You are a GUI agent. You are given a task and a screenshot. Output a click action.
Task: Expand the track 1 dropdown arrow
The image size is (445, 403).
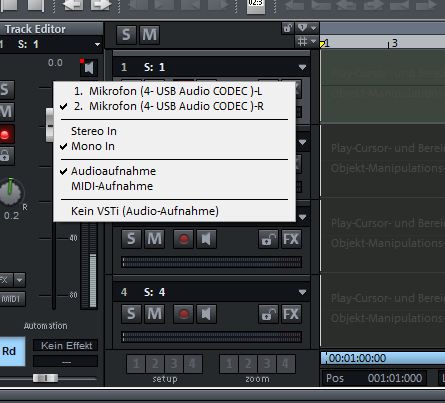[302, 67]
